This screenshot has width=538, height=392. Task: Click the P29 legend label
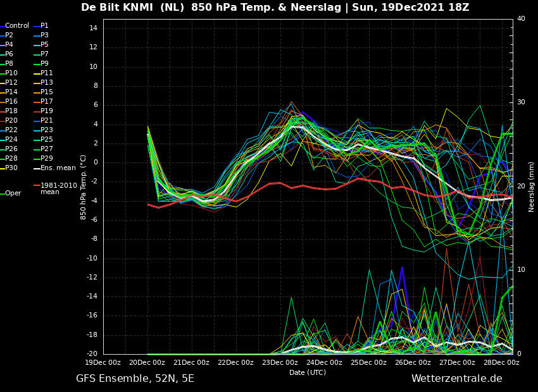pyautogui.click(x=46, y=159)
